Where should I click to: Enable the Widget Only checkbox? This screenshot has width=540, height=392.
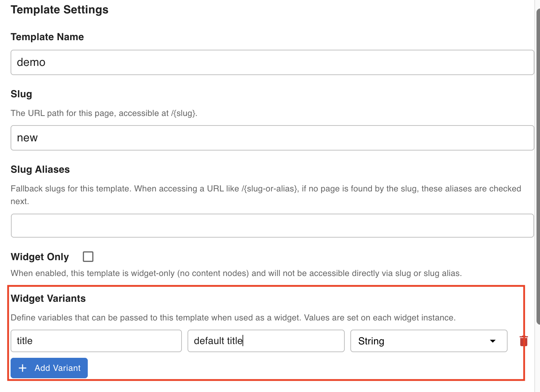(x=88, y=257)
